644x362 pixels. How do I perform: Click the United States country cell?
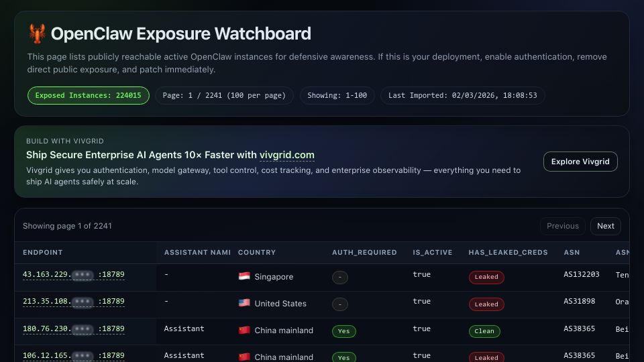click(272, 303)
